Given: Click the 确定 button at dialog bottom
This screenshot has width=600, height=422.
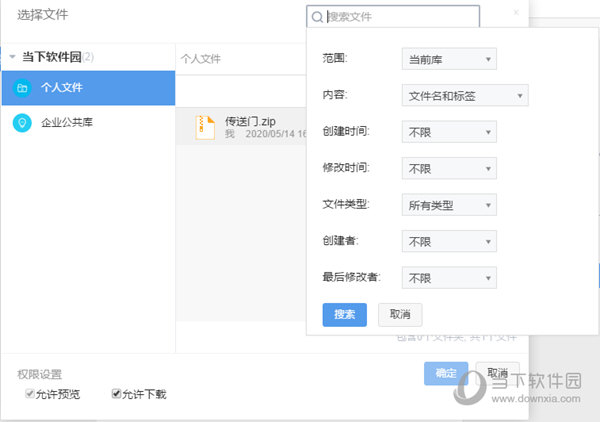Looking at the screenshot, I should pos(446,373).
